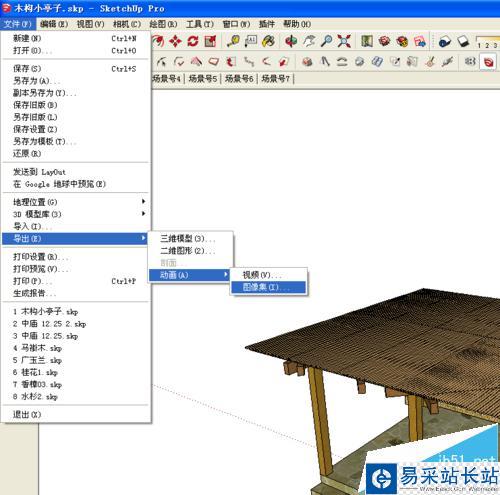Open the 工具(T) menu
The height and width of the screenshot is (495, 500).
click(x=199, y=24)
